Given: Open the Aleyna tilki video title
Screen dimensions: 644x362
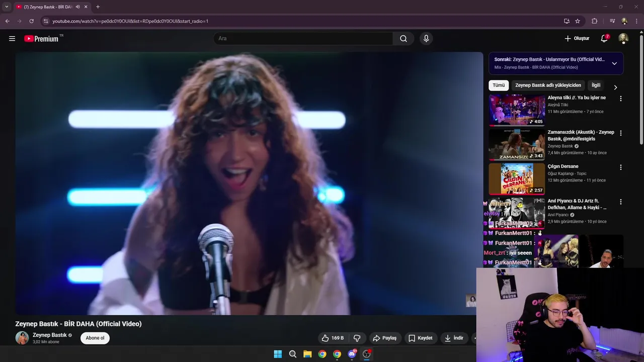Looking at the screenshot, I should coord(577,98).
